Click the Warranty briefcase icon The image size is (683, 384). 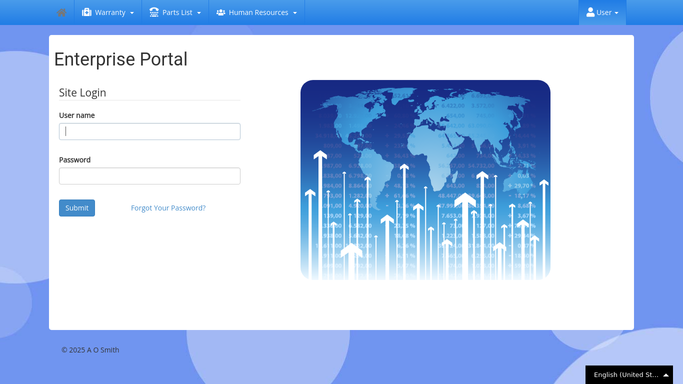point(87,12)
